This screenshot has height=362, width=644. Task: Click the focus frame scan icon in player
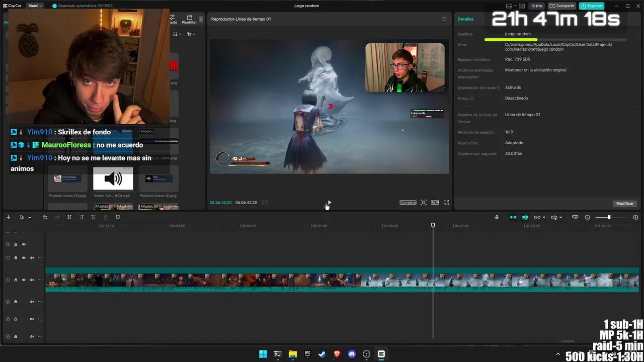tap(424, 203)
